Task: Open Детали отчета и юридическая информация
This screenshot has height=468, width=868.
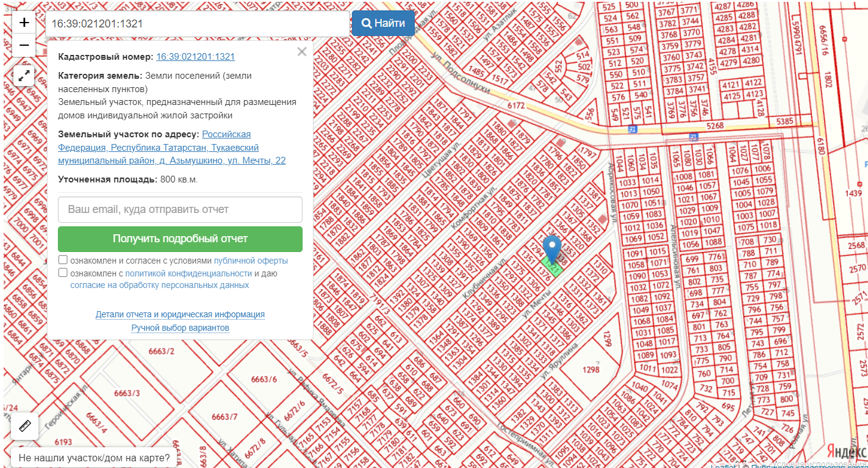Action: (180, 314)
